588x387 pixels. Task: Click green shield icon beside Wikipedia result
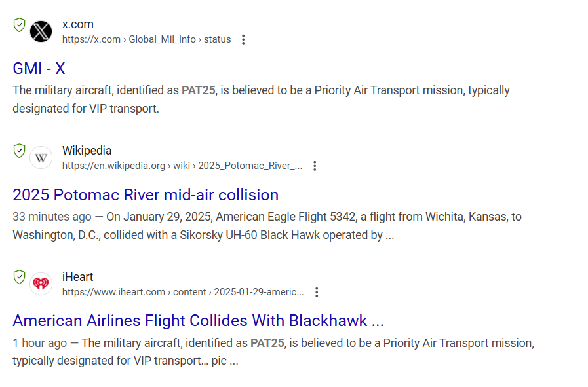point(19,151)
